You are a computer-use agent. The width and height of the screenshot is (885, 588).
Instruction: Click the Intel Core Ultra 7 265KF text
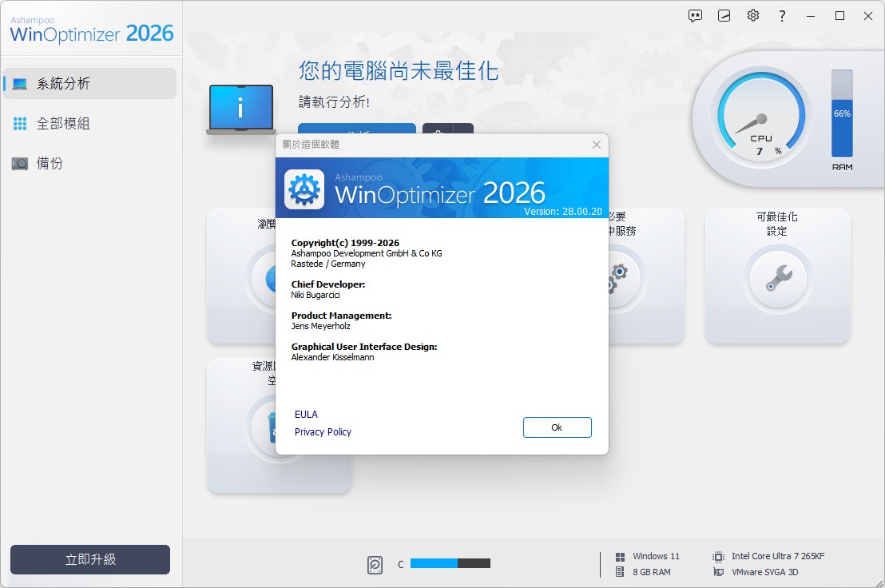(x=778, y=556)
